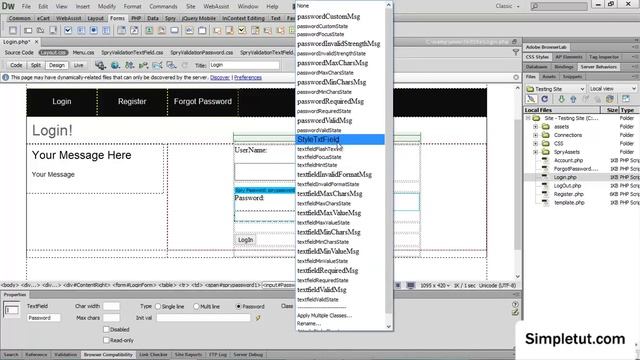640x360 pixels.
Task: Click the Title input field
Action: coord(244,65)
